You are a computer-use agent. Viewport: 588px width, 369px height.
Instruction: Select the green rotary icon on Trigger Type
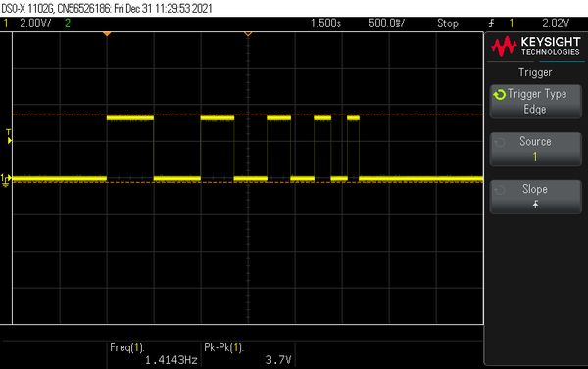tap(500, 94)
